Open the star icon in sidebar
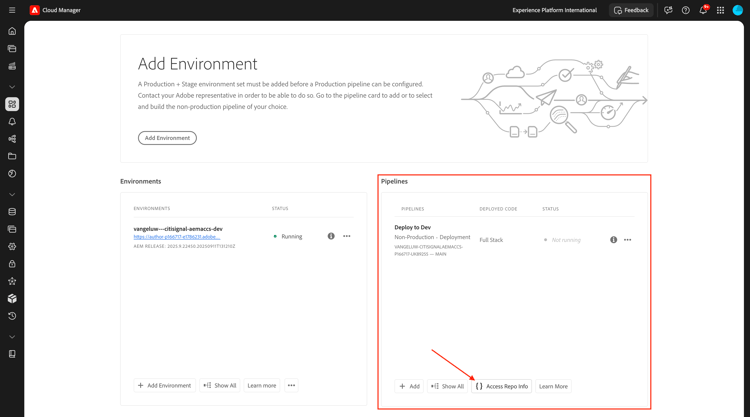 (x=12, y=281)
